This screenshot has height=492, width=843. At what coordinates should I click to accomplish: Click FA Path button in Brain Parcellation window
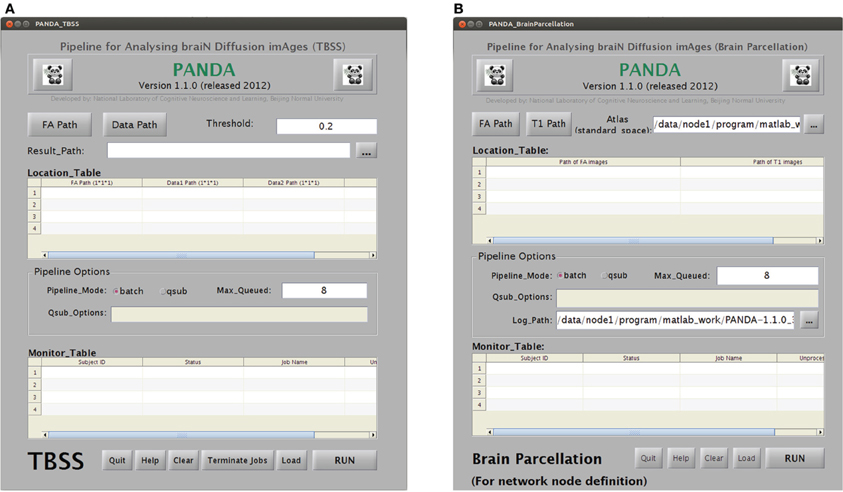tap(496, 124)
